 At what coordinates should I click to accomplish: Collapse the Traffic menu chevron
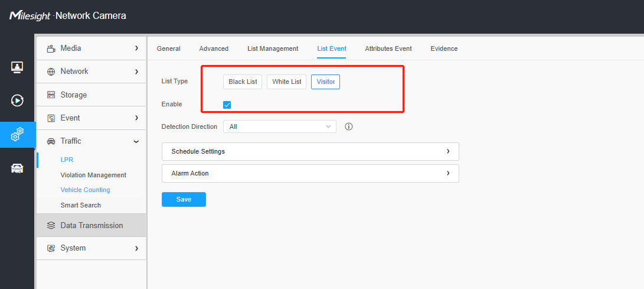[136, 141]
